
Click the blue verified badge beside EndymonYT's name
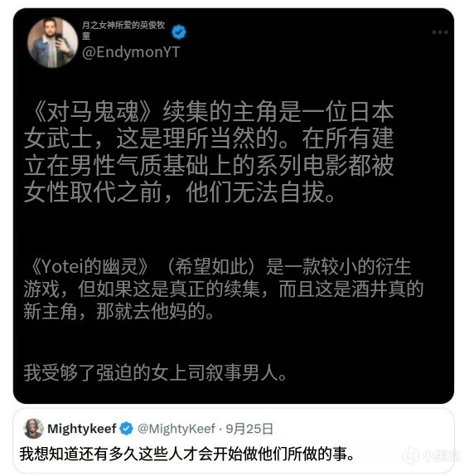tap(179, 32)
